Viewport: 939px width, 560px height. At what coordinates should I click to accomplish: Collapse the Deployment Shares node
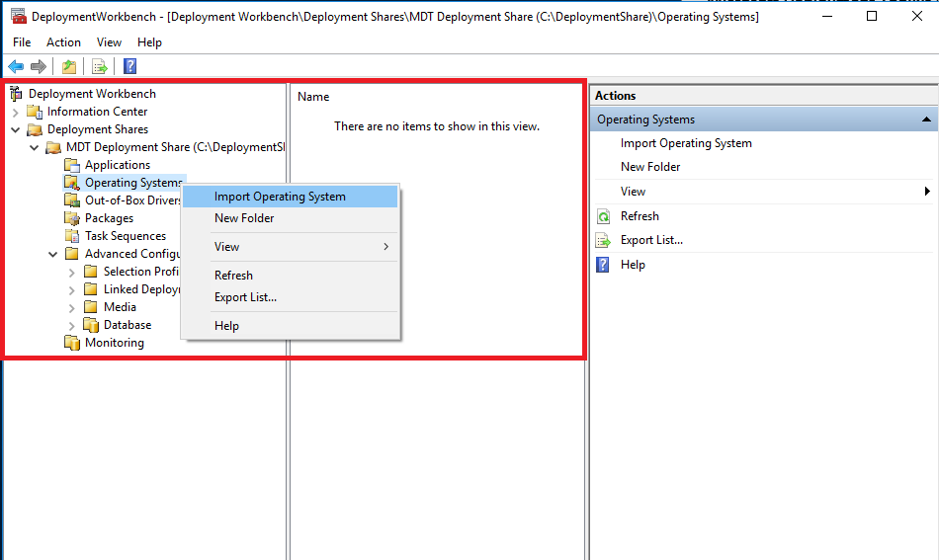pyautogui.click(x=16, y=129)
